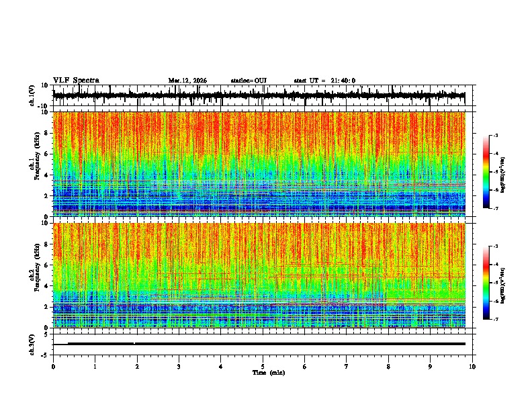Click time axis tick label "6"
The image size is (532, 411).
pos(305,367)
